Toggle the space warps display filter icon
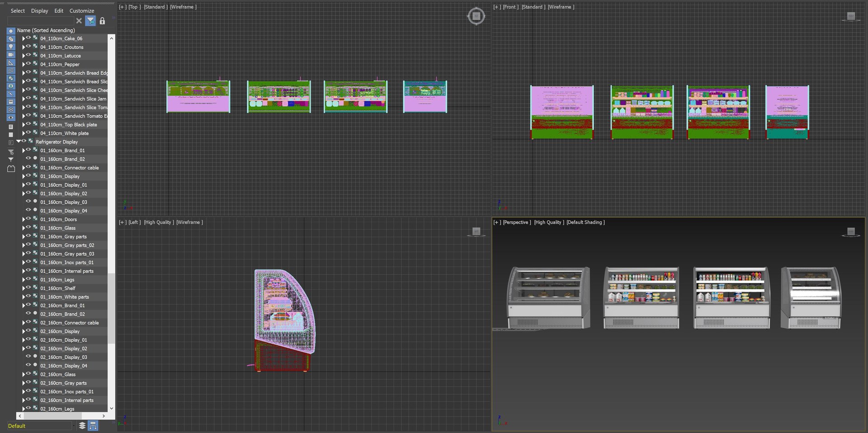The image size is (868, 433). tap(11, 71)
